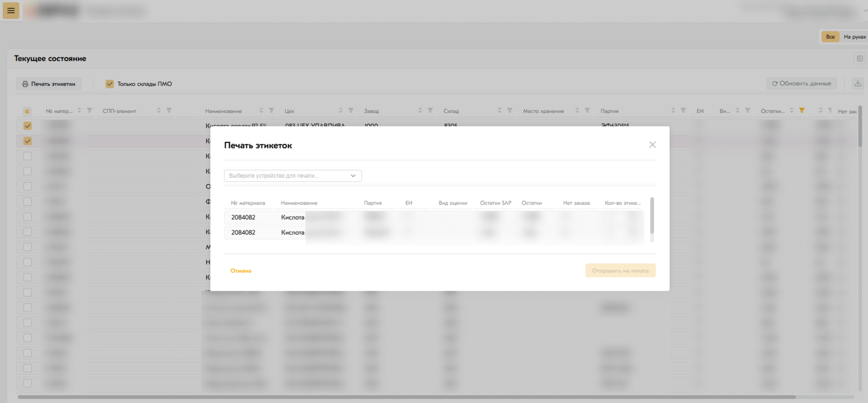868x403 pixels.
Task: Sort by the Место хранения column
Action: pos(577,111)
